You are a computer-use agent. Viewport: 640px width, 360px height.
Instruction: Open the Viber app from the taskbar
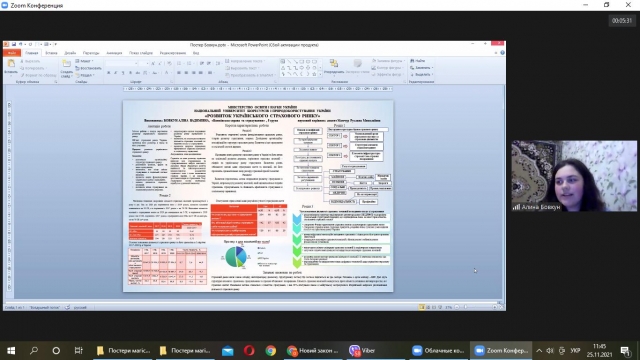pyautogui.click(x=362, y=350)
